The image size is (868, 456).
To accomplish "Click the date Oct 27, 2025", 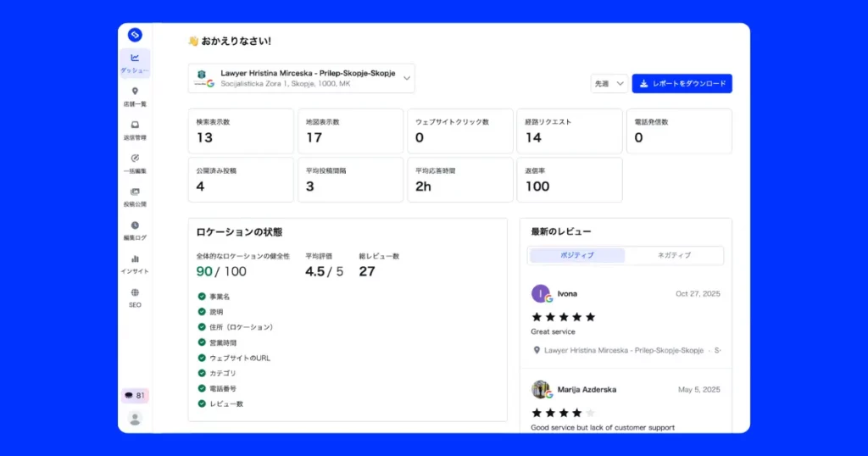I will point(698,294).
